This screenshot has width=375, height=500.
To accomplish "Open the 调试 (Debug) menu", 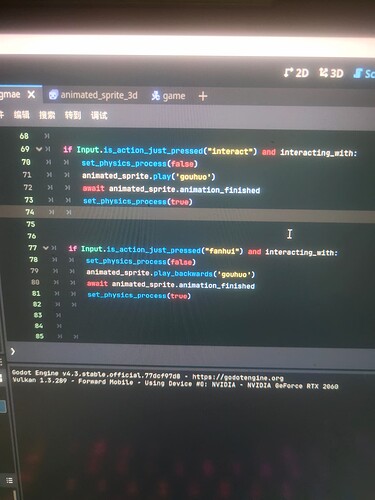I will pyautogui.click(x=99, y=116).
